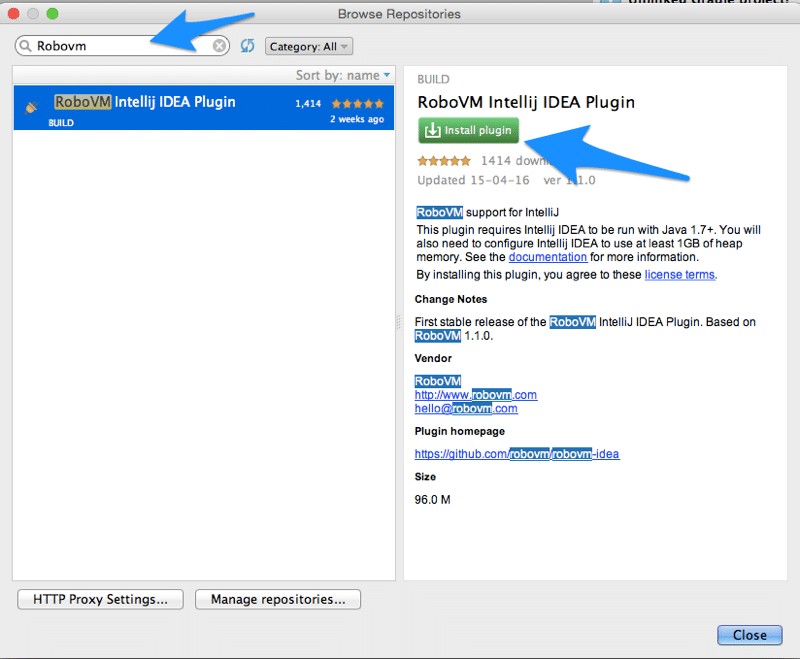Click HTTP Proxy Settings button
800x659 pixels.
coord(101,599)
